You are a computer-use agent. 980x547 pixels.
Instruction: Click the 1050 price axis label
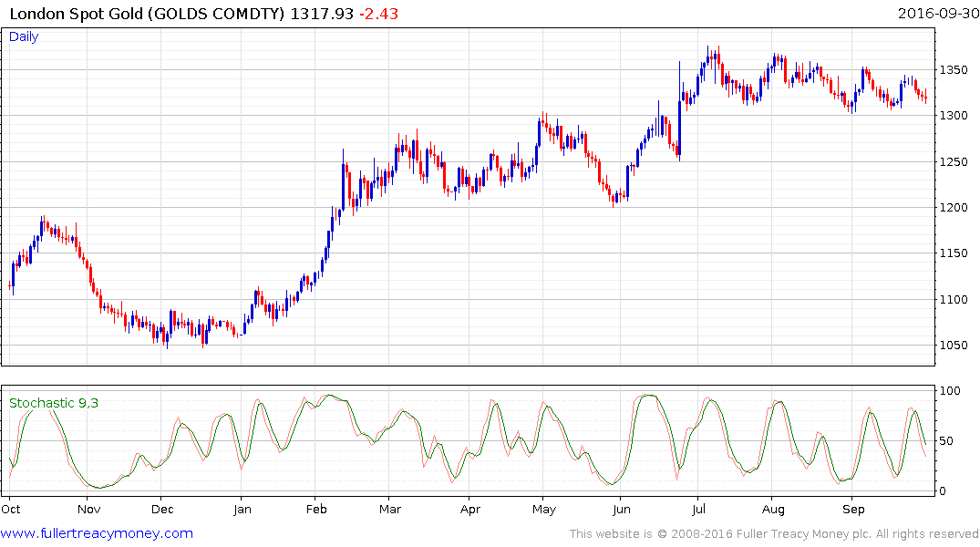[x=954, y=346]
